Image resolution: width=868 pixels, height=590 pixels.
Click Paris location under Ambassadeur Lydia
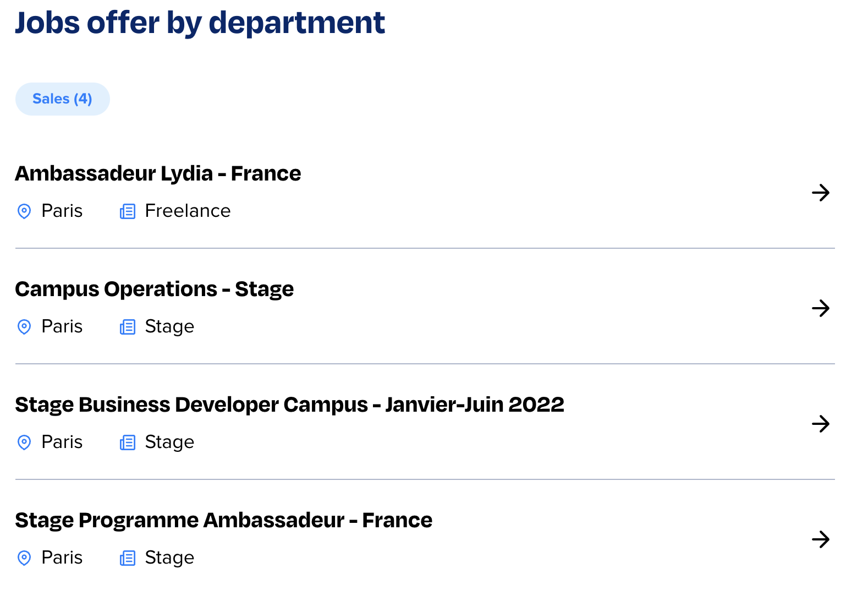pos(62,211)
